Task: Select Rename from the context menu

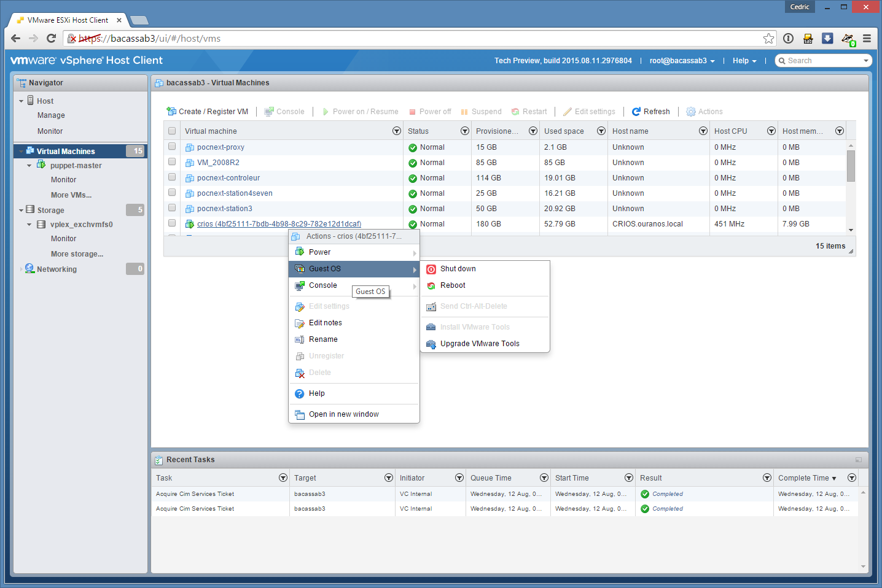Action: tap(323, 339)
